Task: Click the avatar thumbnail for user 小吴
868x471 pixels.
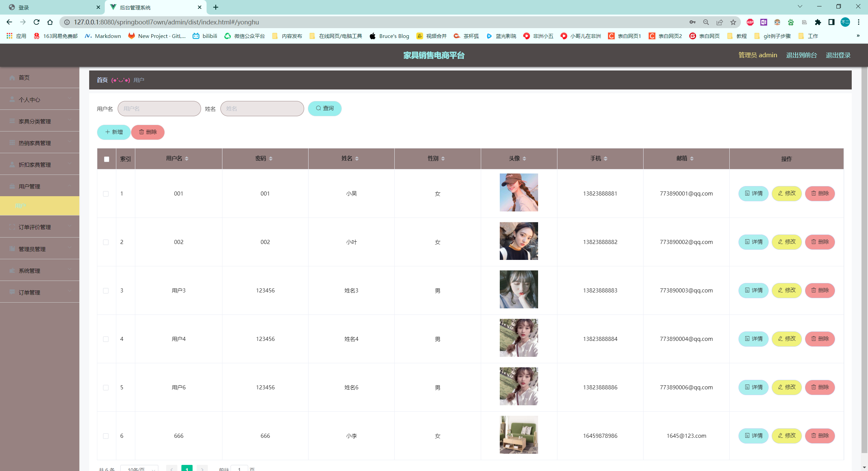Action: [x=519, y=192]
